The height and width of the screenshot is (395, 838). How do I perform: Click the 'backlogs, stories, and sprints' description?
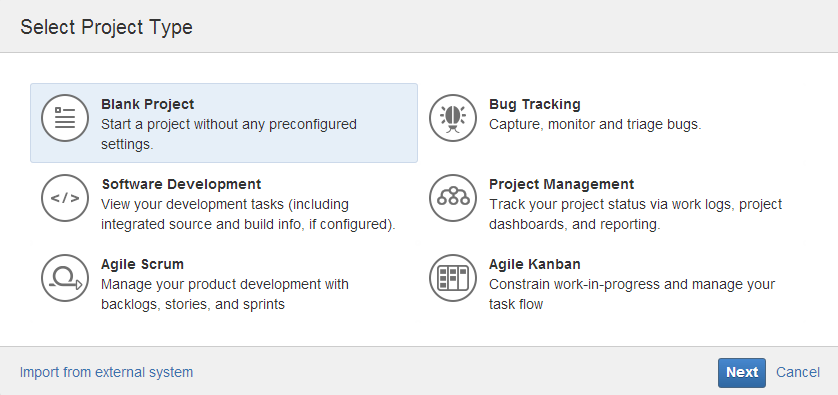pos(193,305)
